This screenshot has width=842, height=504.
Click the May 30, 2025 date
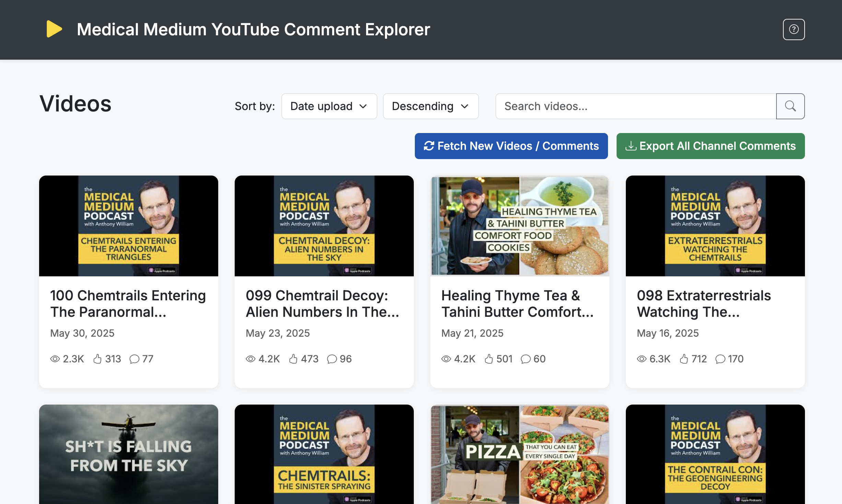pyautogui.click(x=82, y=333)
